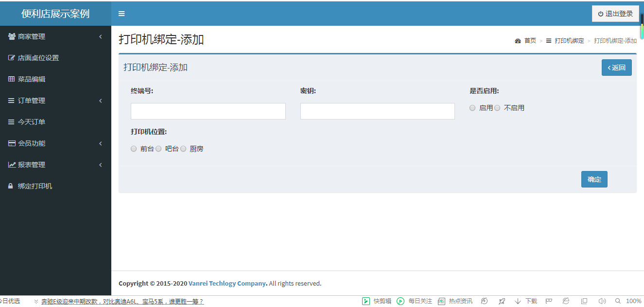Open 下载 downloads in status bar
The width and height of the screenshot is (644, 307).
click(526, 301)
